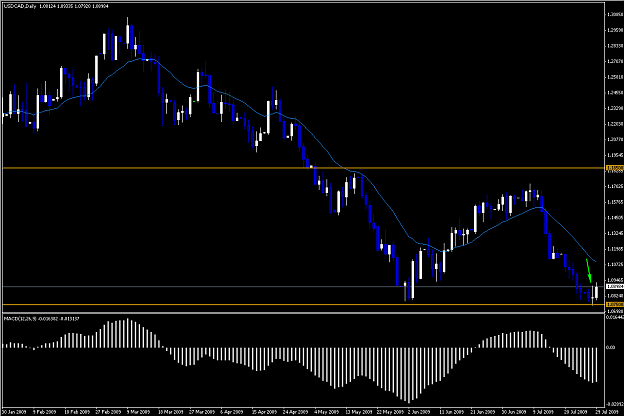This screenshot has height=417, width=625.
Task: Click the '3 Mar 2009' date label
Action: coord(139,412)
